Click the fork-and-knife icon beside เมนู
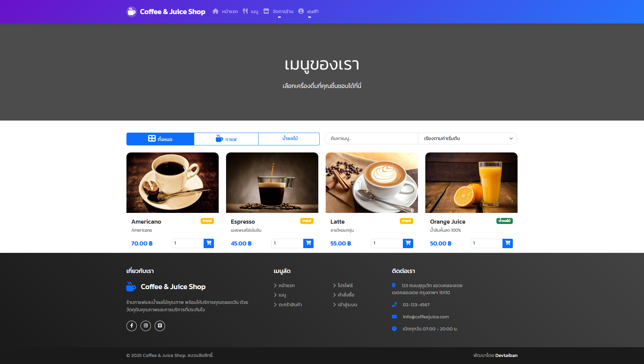 (x=246, y=11)
